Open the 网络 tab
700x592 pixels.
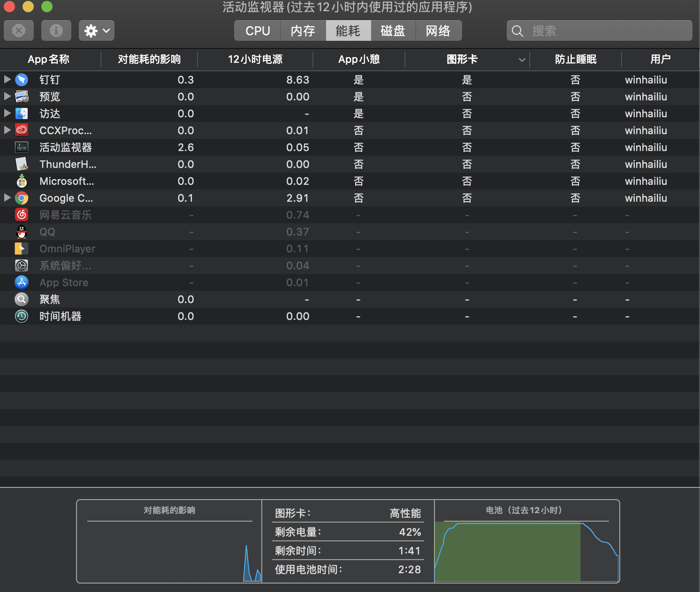click(x=438, y=31)
